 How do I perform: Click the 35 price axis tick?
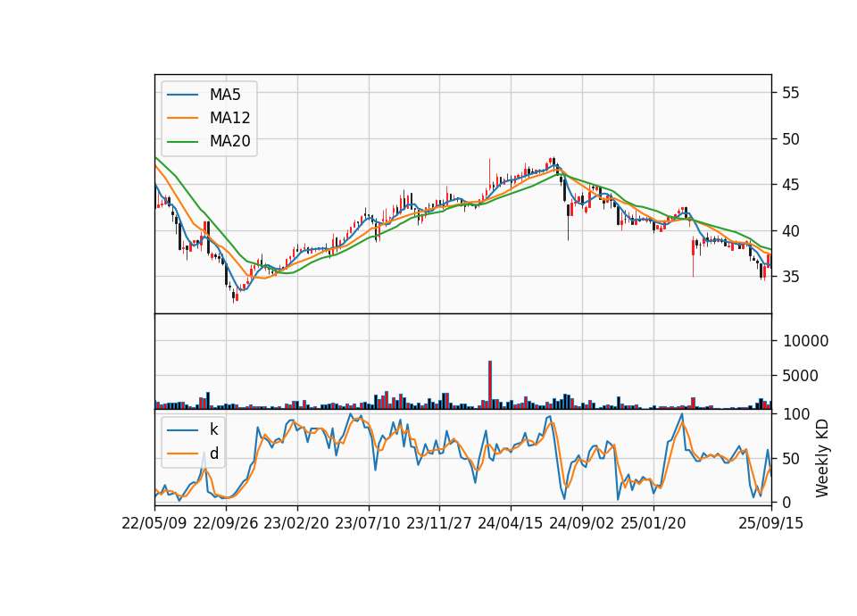[790, 277]
